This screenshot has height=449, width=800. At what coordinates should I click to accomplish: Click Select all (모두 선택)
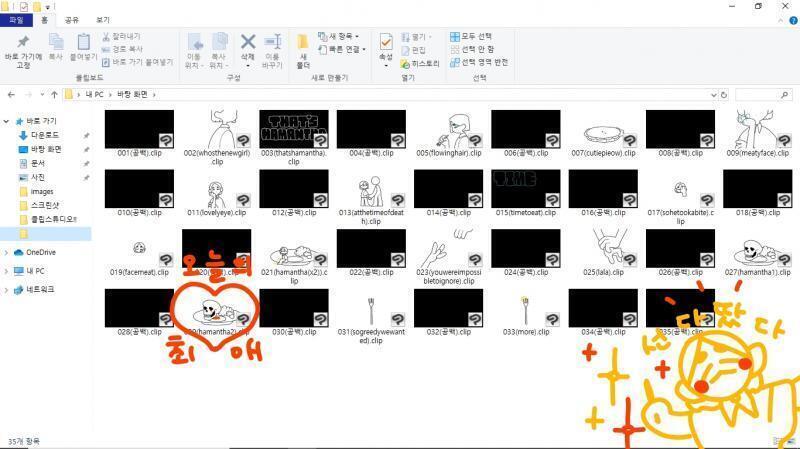471,36
